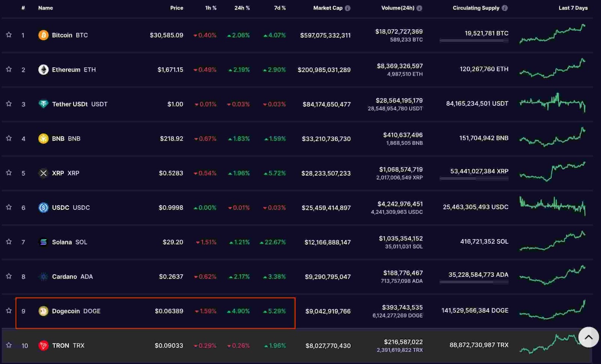Open the Circulating Supply info icon

[x=504, y=8]
